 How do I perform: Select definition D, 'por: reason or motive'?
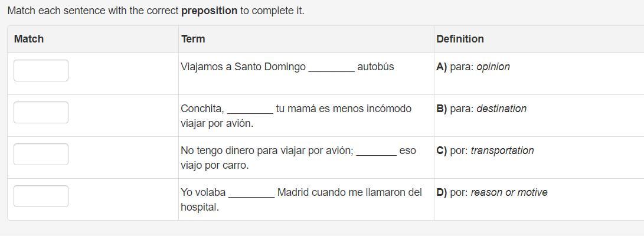tap(492, 192)
